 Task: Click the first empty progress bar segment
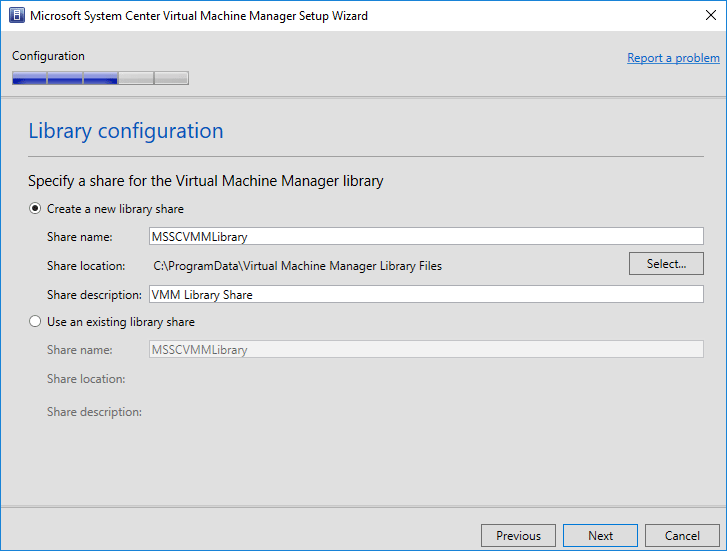[x=136, y=78]
